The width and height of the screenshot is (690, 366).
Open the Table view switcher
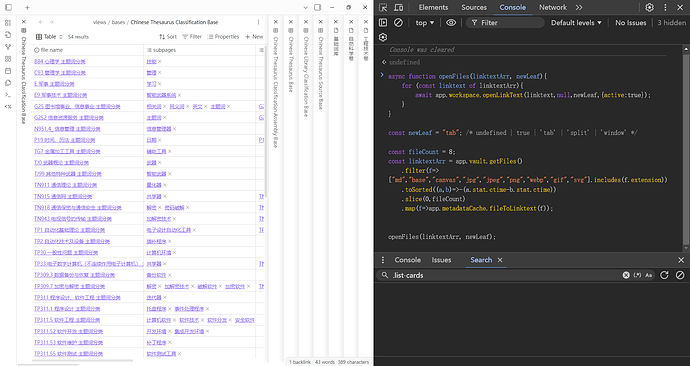tap(49, 37)
